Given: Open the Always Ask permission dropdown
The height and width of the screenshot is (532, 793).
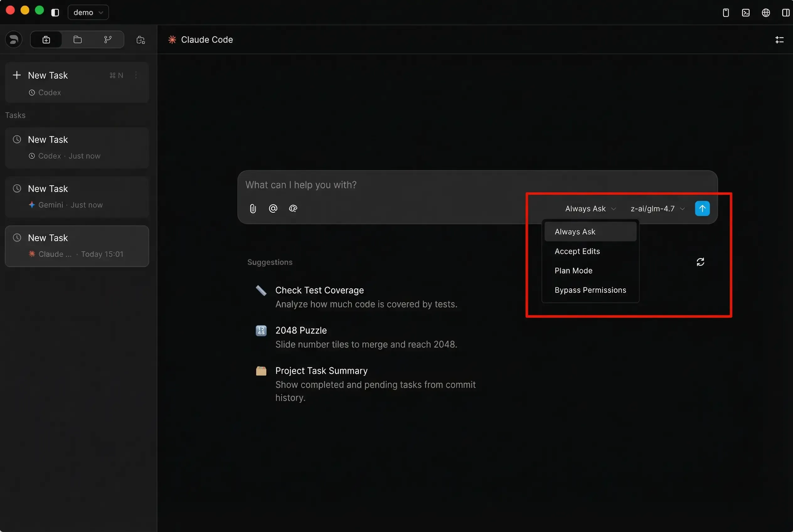Looking at the screenshot, I should (590, 208).
